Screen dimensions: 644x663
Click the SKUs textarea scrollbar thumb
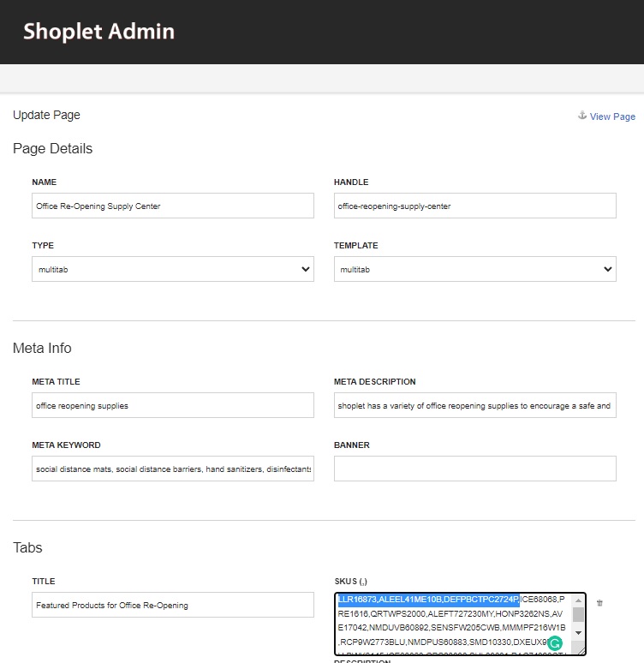(x=578, y=614)
